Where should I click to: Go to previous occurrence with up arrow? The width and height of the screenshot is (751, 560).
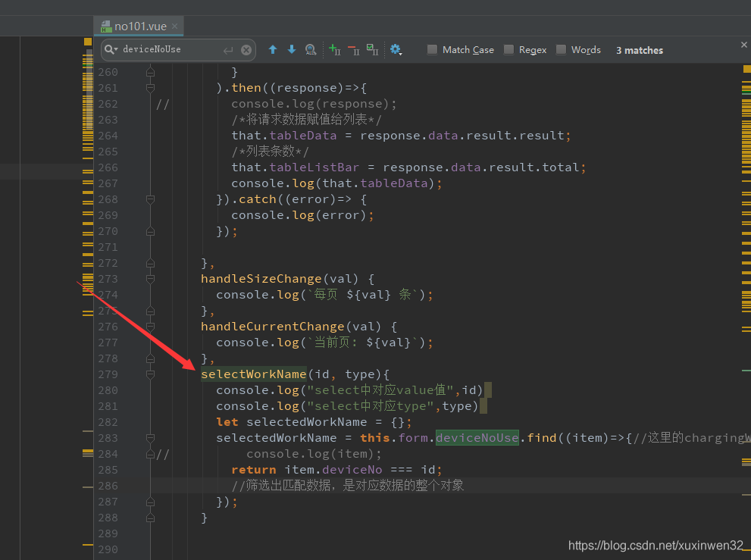273,49
